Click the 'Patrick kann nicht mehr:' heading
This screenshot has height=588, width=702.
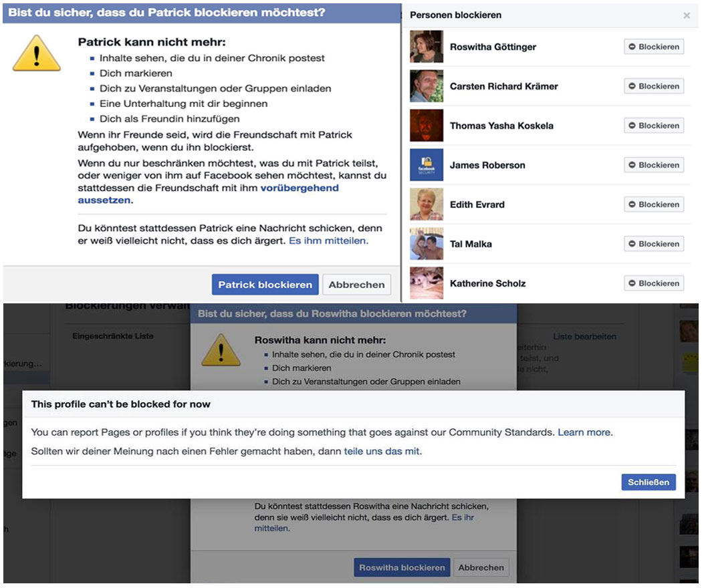tap(152, 42)
